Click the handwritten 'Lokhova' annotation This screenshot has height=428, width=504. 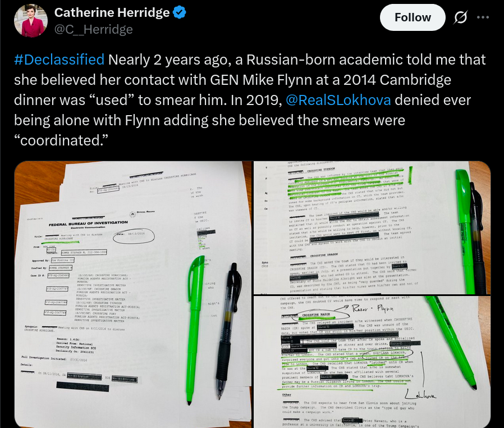click(x=420, y=394)
